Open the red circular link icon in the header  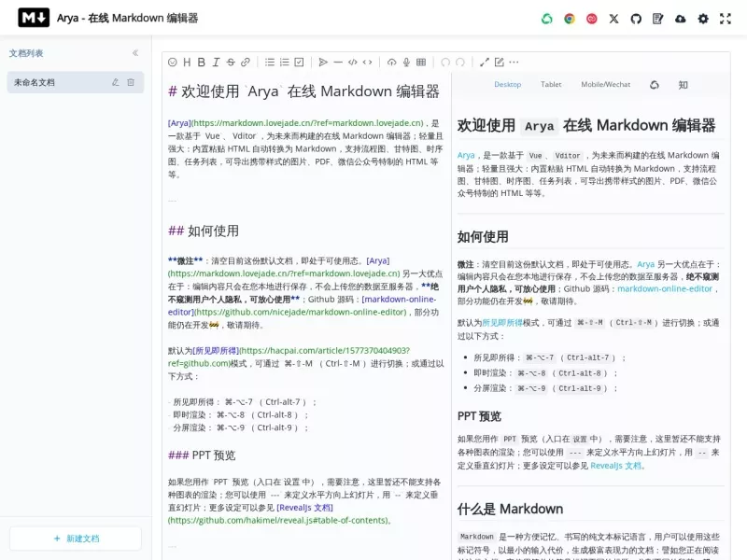(592, 19)
